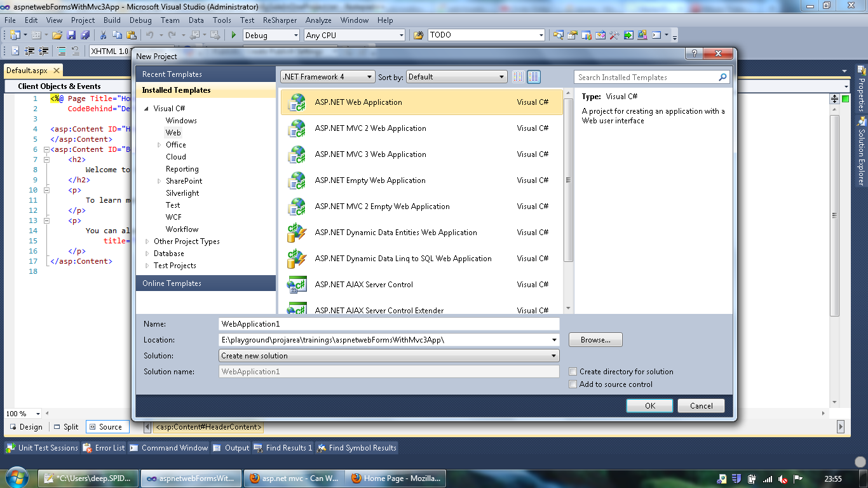Image resolution: width=868 pixels, height=488 pixels.
Task: Expand the Database templates node
Action: [147, 254]
